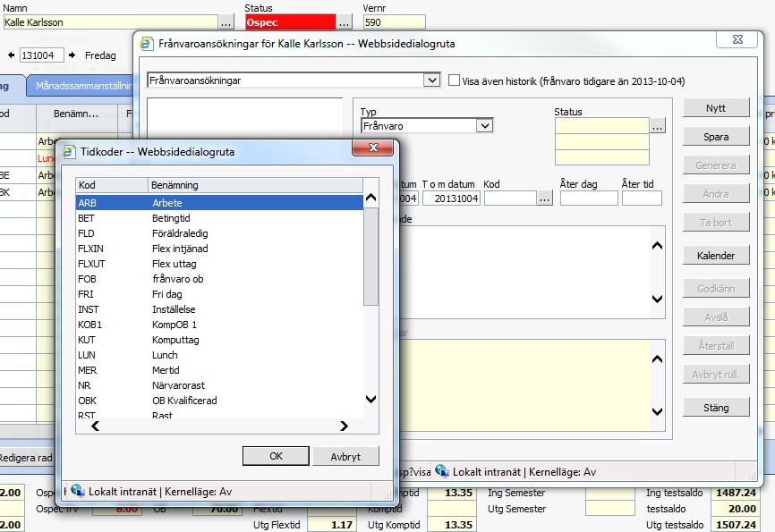Click the Namn field with Kalle Karlsson
The height and width of the screenshot is (532, 775).
[111, 22]
